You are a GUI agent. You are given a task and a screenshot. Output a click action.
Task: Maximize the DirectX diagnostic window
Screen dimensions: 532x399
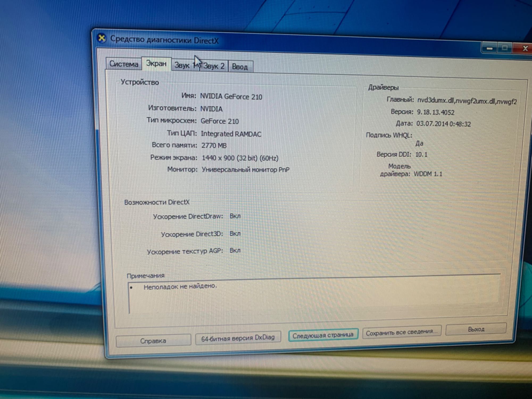pyautogui.click(x=505, y=48)
